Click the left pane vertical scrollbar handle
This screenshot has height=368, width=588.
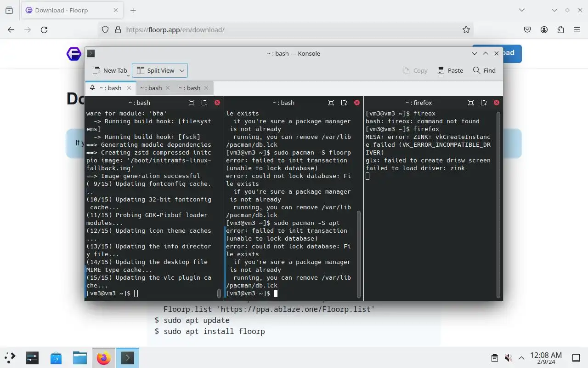pos(219,293)
